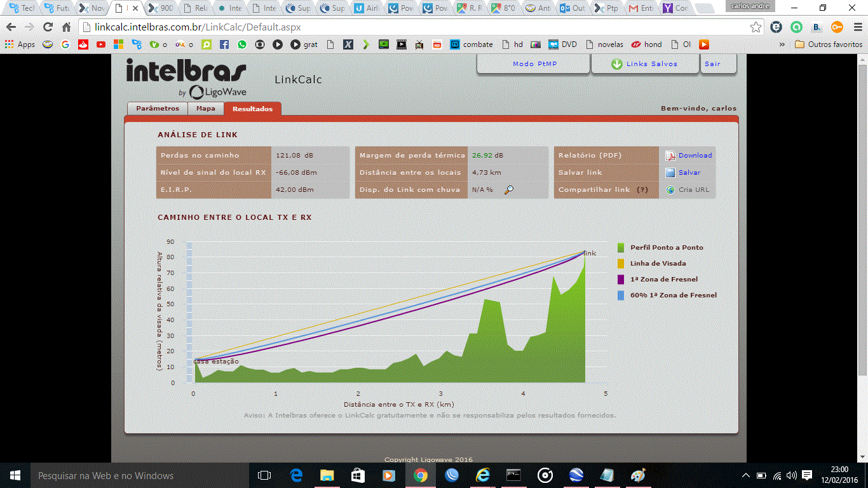Click the green Perfil Ponto a Ponto swatch
868x488 pixels.
tap(621, 247)
